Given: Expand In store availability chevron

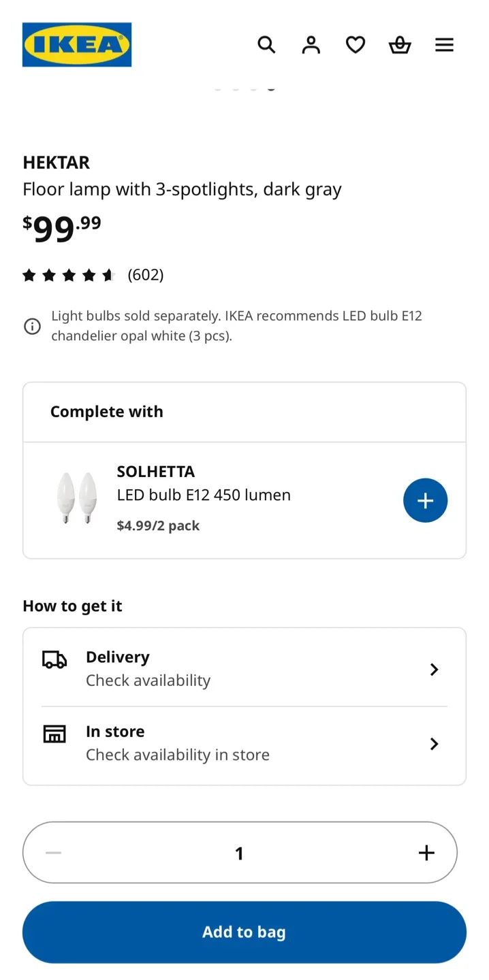Looking at the screenshot, I should [x=434, y=744].
